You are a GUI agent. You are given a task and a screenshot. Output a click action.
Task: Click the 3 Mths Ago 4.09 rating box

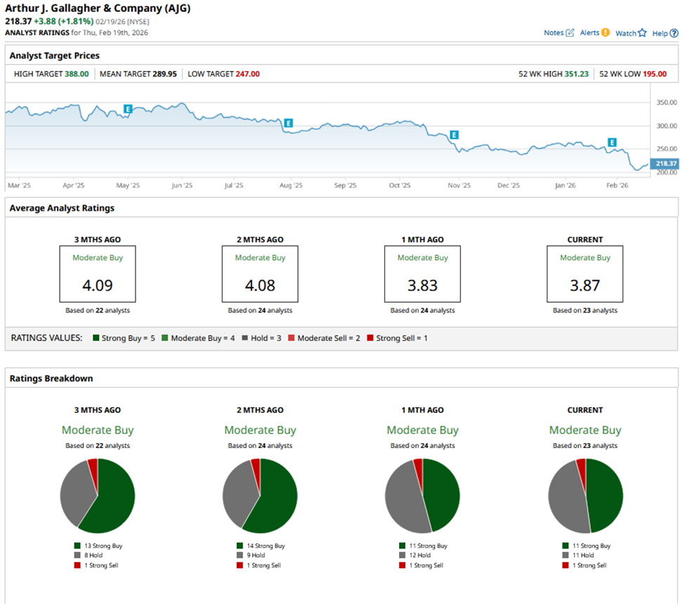(98, 274)
